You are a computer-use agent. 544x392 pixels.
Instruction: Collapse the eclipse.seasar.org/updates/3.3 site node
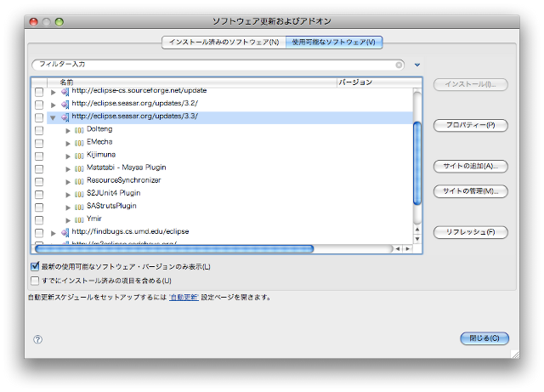54,117
